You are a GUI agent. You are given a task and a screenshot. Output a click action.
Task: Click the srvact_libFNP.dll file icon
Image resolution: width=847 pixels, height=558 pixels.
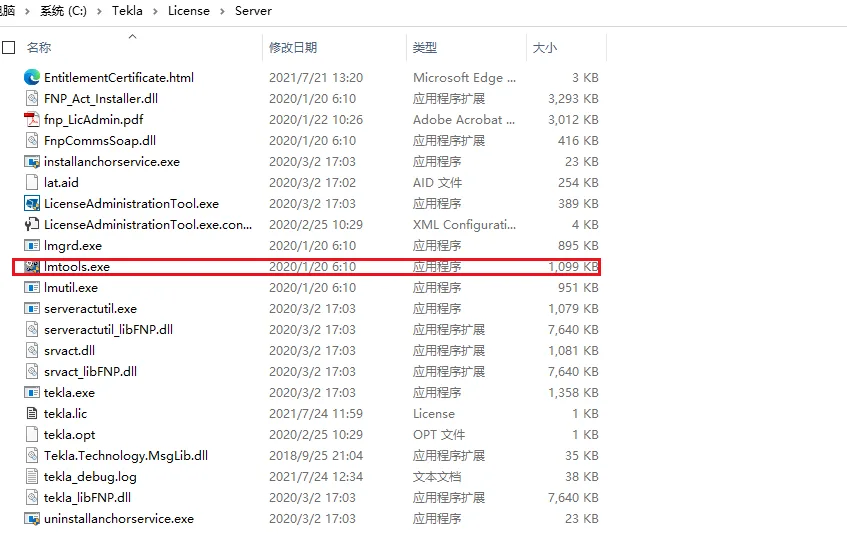point(32,372)
